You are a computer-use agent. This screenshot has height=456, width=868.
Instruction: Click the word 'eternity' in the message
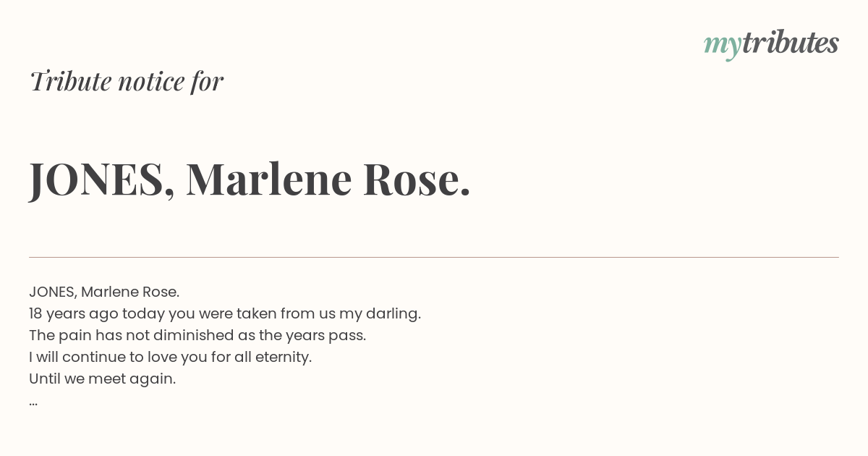click(282, 357)
